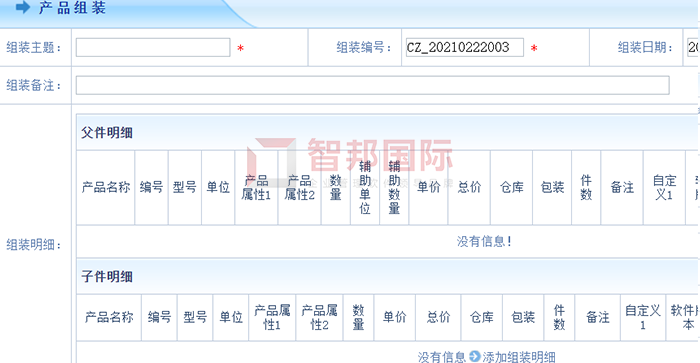This screenshot has height=363, width=700.
Task: Click 备注 column header in 父件明细 table
Action: coord(622,188)
